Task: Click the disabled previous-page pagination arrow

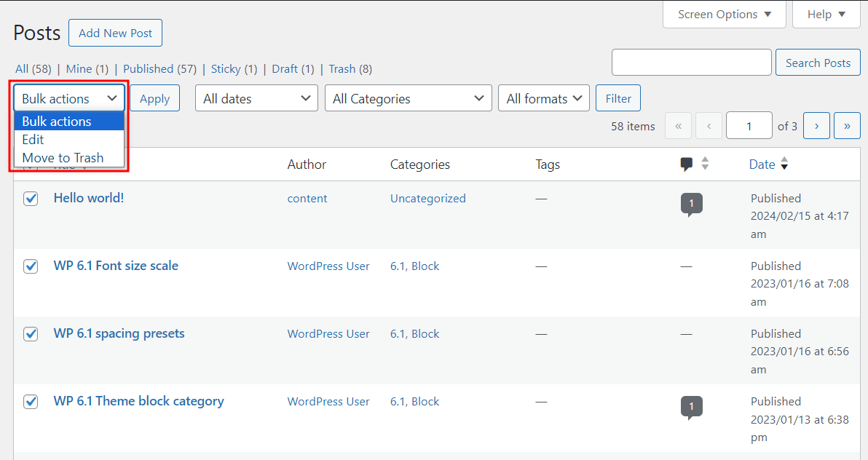Action: click(x=709, y=125)
